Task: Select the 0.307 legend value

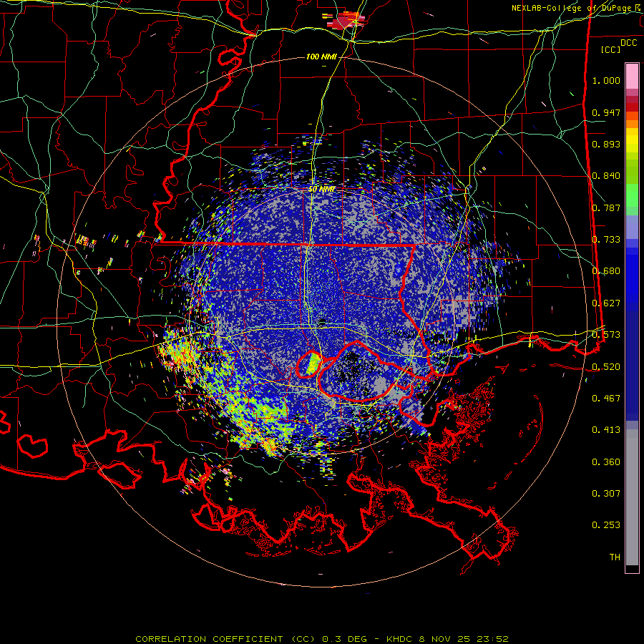Action: coord(606,494)
